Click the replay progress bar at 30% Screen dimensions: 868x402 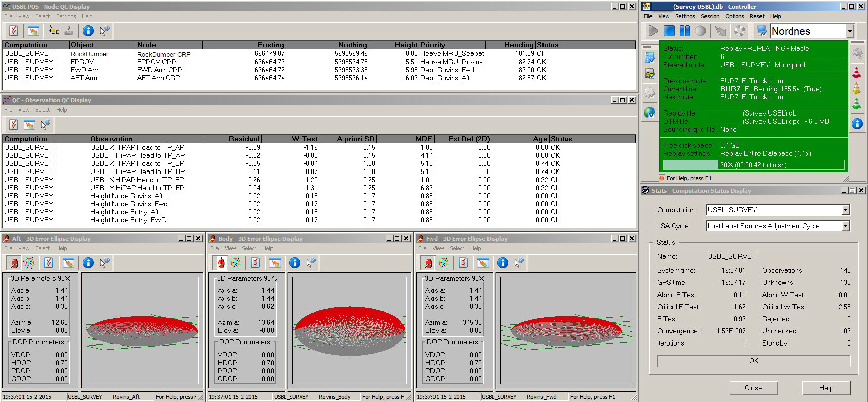(753, 165)
